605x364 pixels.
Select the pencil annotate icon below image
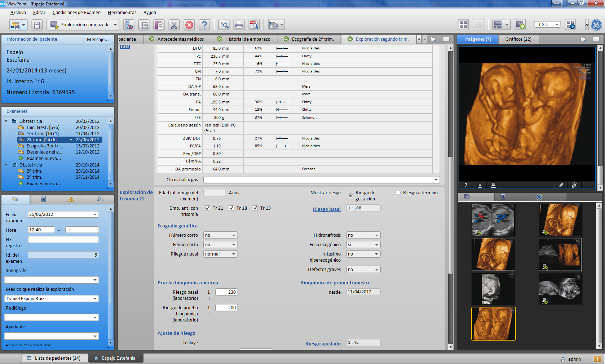[561, 185]
